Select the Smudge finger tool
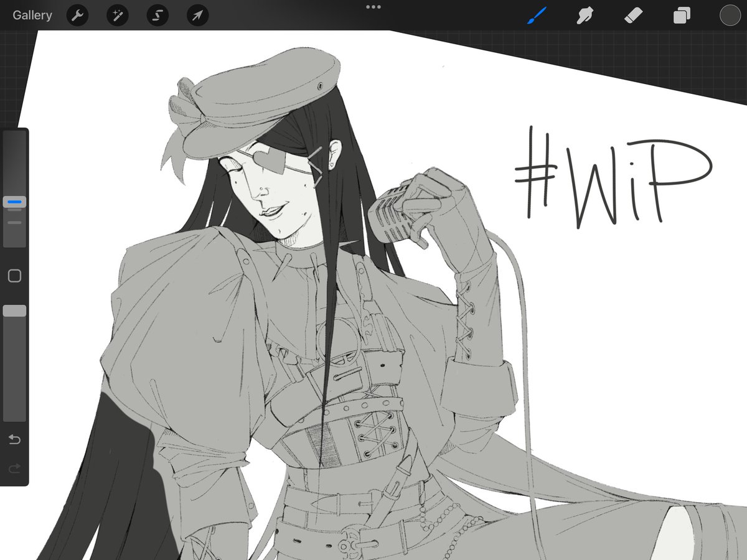 584,16
